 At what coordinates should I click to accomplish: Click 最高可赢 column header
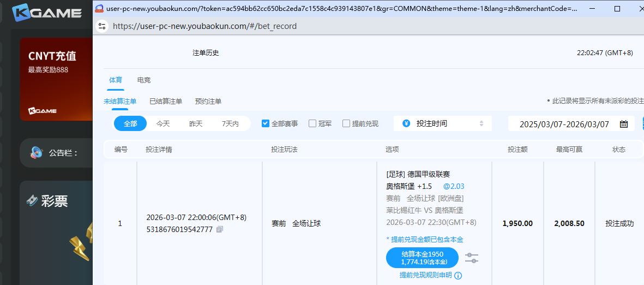pos(569,150)
